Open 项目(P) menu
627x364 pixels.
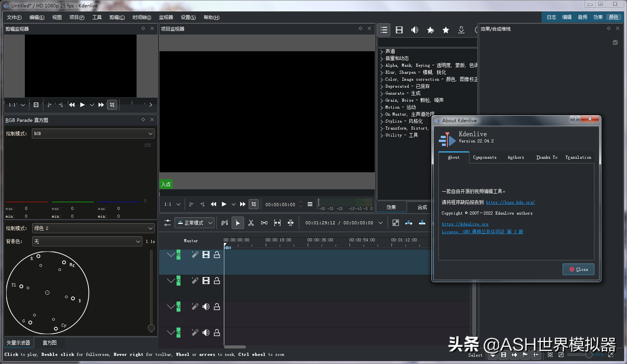coord(77,17)
